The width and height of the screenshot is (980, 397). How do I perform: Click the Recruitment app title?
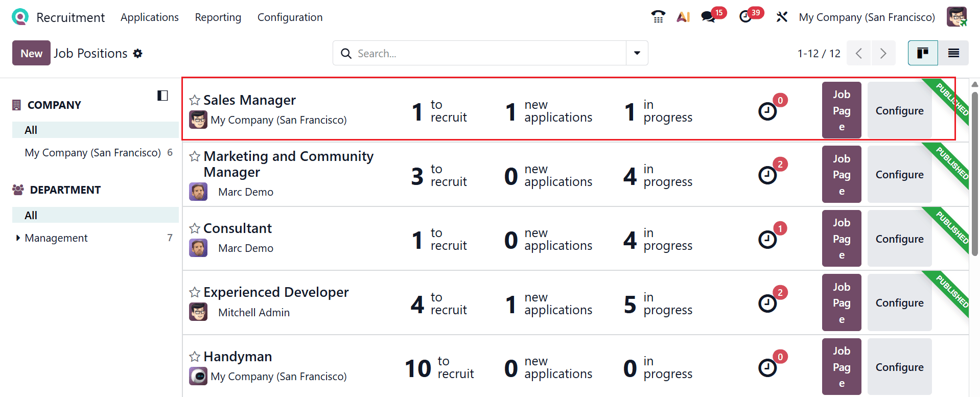[71, 17]
